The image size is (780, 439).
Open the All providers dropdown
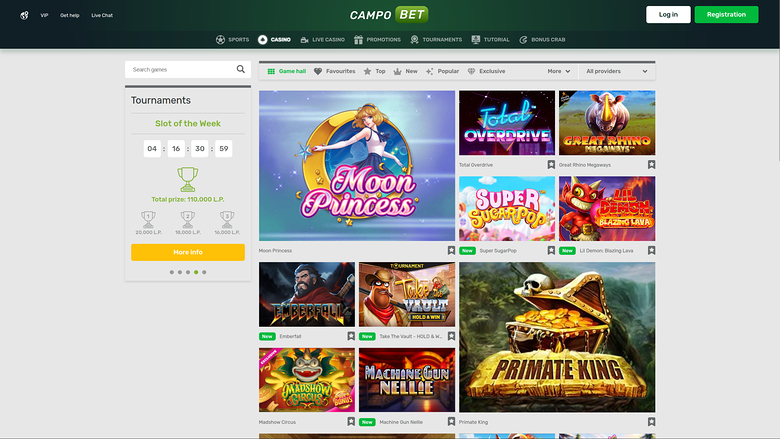[617, 72]
